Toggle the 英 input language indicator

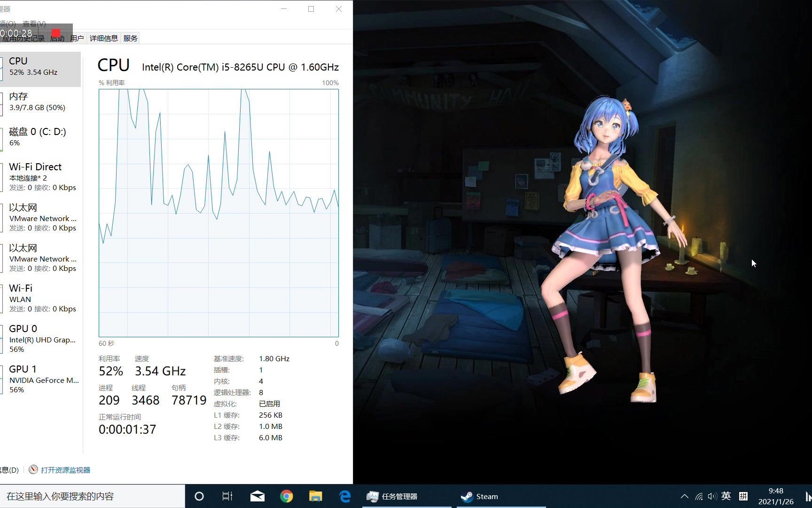tap(726, 496)
